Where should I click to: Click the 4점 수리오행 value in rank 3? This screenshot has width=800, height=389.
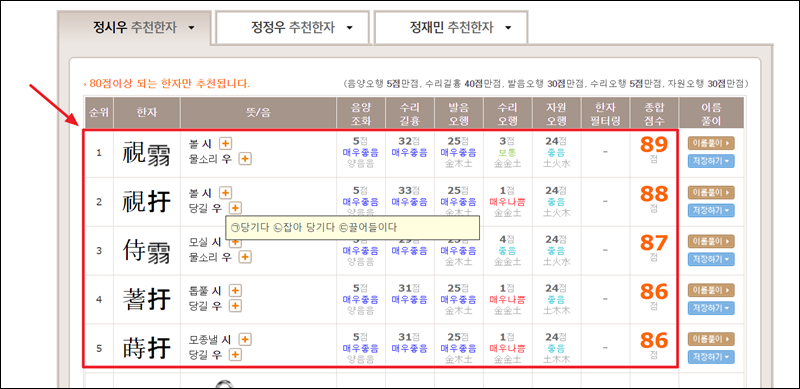(507, 239)
